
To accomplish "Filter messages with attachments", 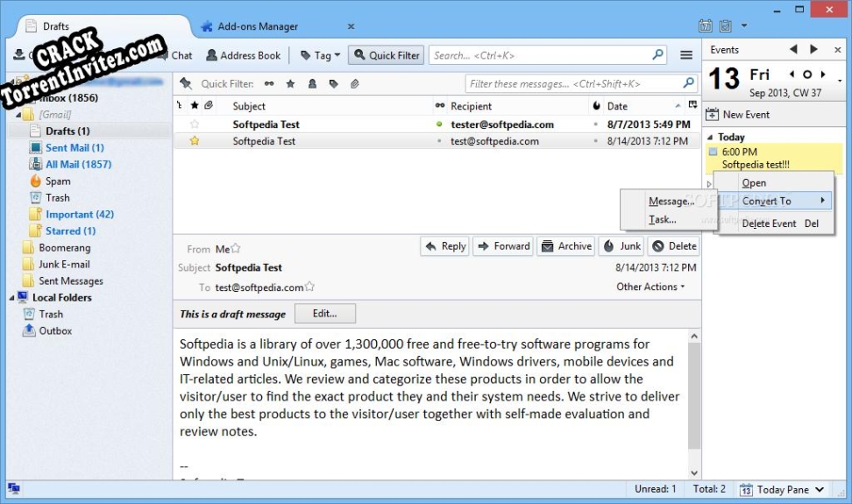I will [355, 83].
